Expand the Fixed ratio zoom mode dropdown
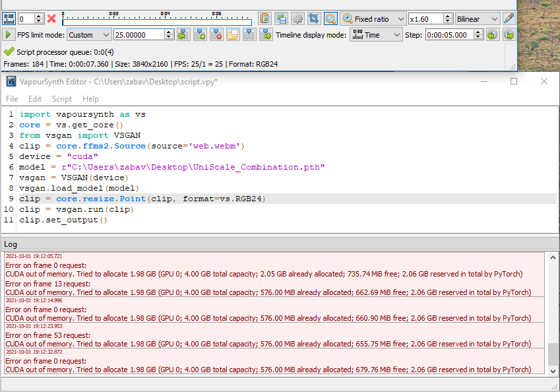The image size is (560, 392). tap(373, 19)
